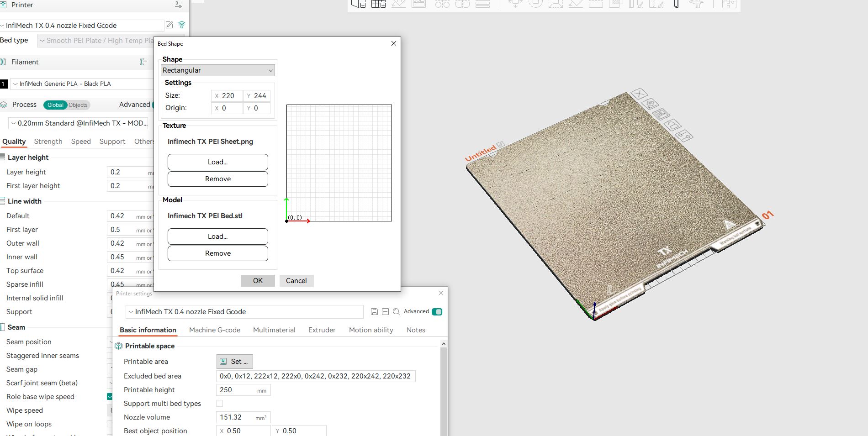
Task: Click the Excluded bed area field
Action: pos(316,376)
